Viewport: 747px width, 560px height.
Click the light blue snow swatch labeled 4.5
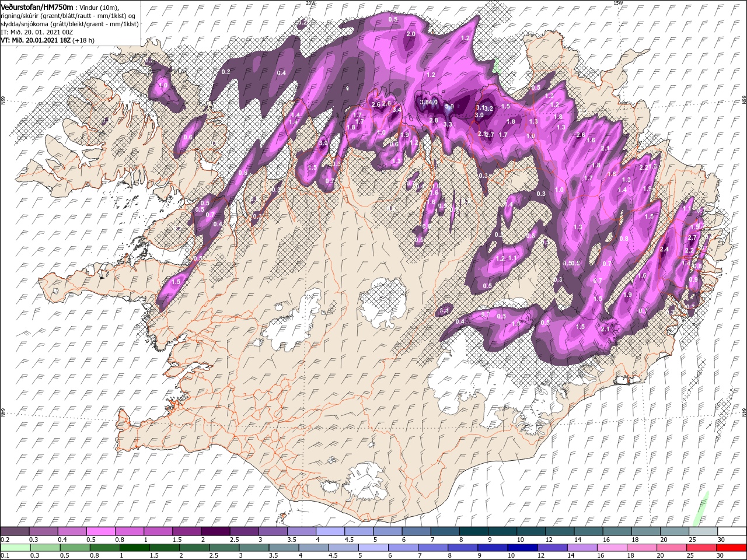pos(359,531)
